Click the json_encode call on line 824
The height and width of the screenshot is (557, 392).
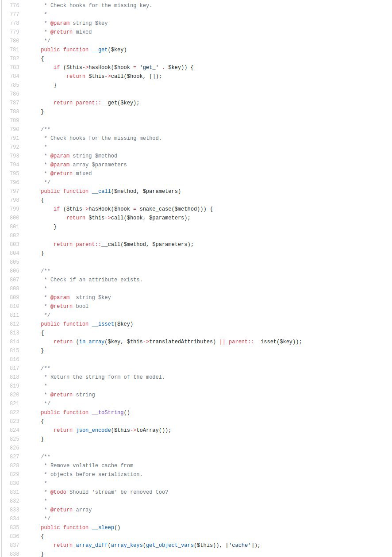[x=93, y=430]
